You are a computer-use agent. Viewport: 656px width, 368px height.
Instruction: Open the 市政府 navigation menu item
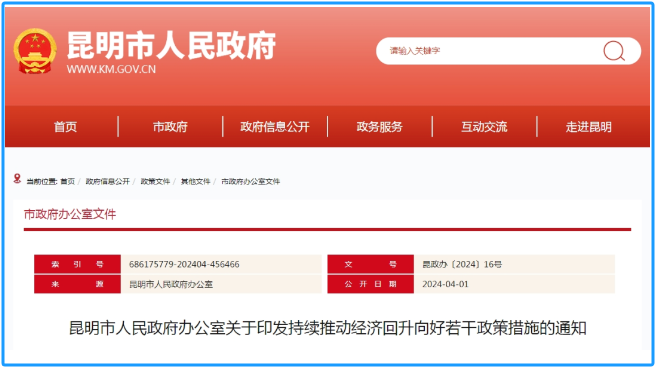pos(170,127)
